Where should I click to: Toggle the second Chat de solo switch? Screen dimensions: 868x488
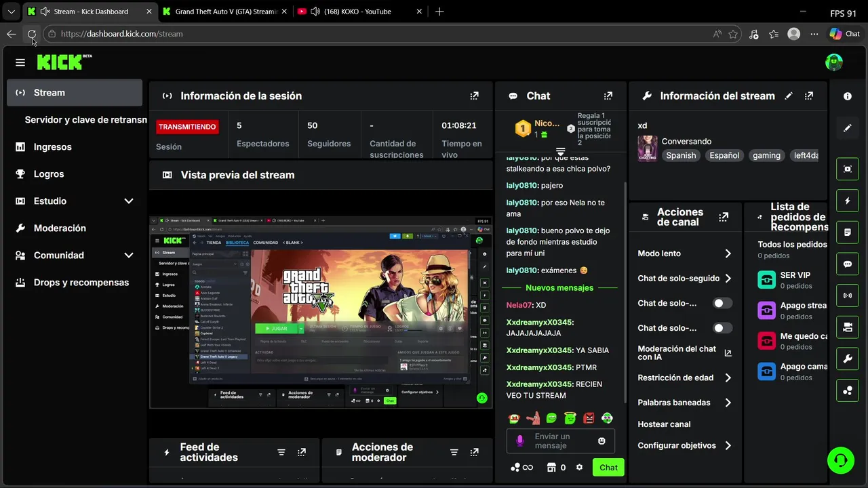point(723,328)
